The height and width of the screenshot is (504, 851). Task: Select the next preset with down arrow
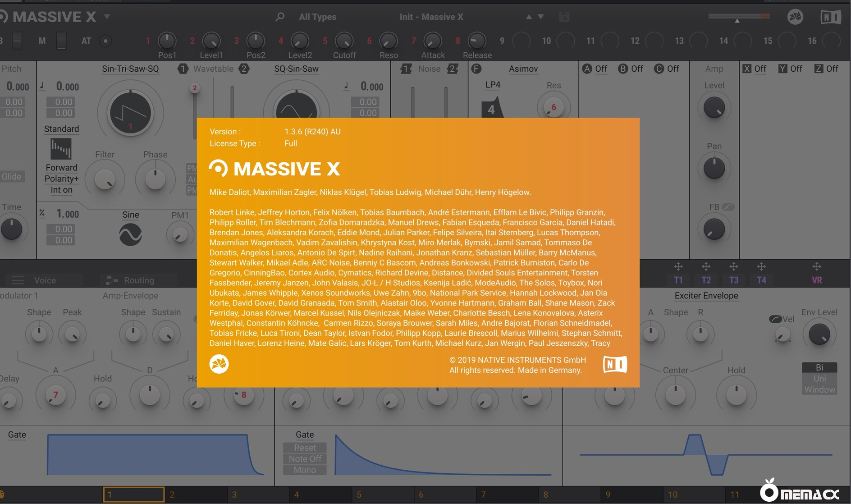click(541, 17)
